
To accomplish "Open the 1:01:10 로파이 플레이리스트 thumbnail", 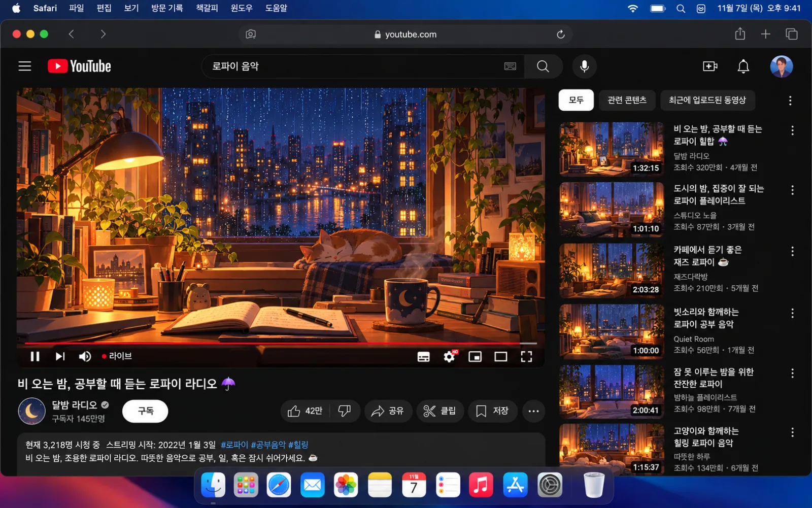I will pyautogui.click(x=612, y=210).
